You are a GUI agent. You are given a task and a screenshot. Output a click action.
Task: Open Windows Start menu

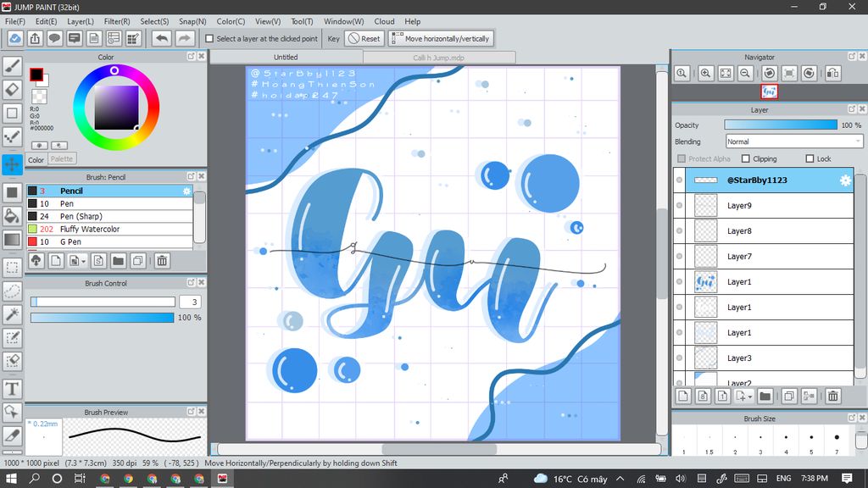(11, 479)
